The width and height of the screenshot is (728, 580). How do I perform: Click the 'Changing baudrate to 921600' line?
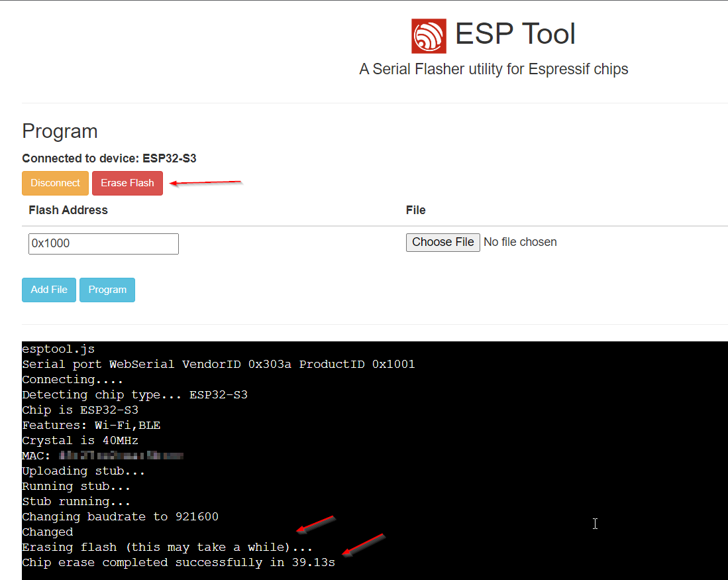(x=121, y=517)
